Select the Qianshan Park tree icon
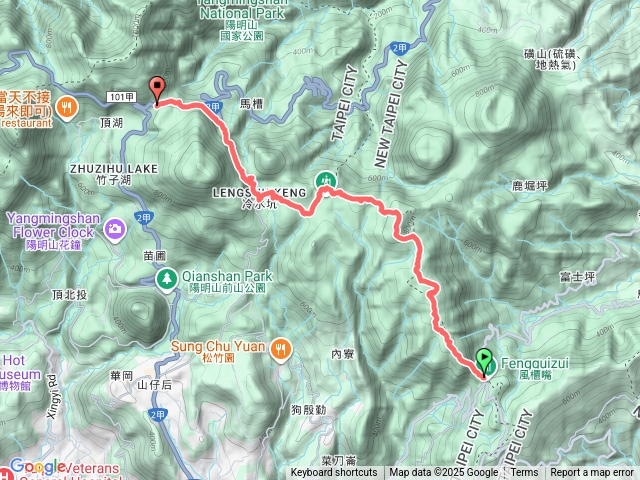This screenshot has height=480, width=640. click(167, 280)
